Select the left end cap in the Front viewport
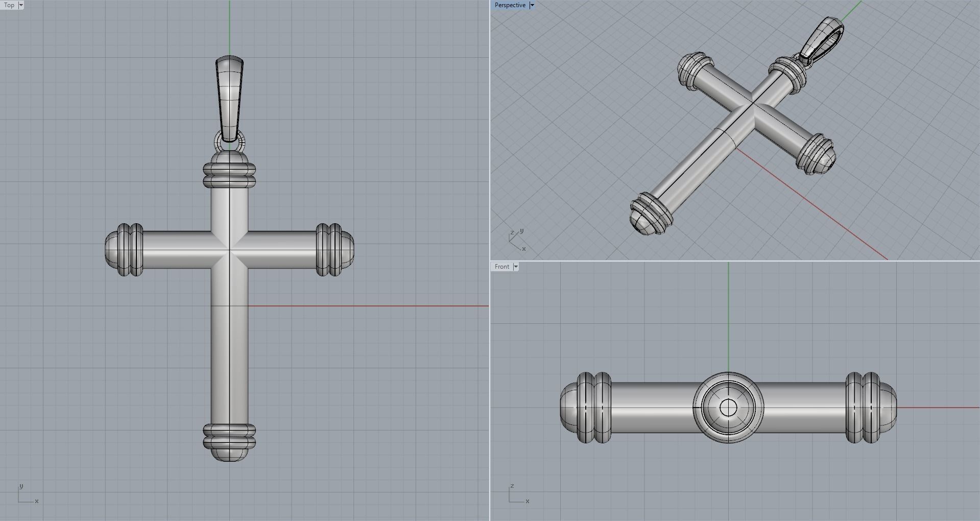Image resolution: width=980 pixels, height=521 pixels. 586,408
